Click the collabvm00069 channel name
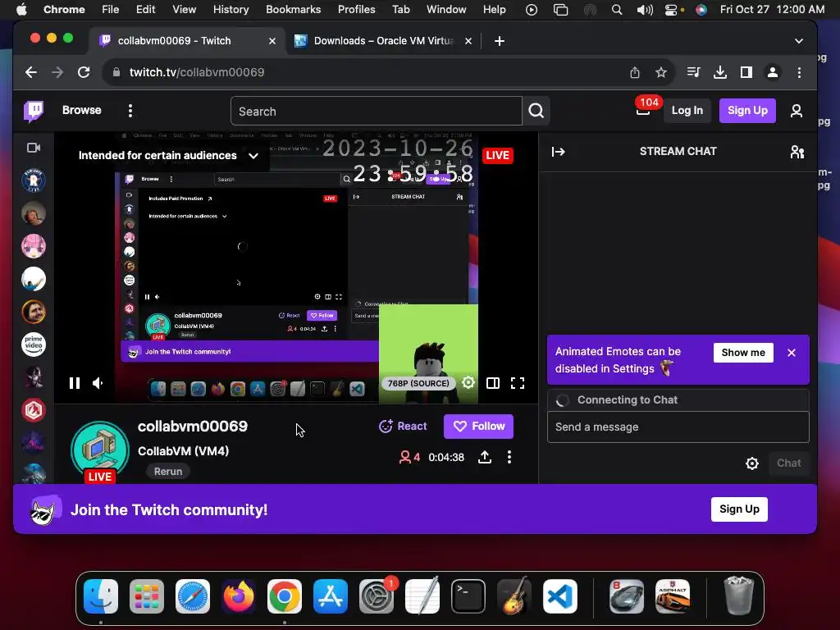The width and height of the screenshot is (840, 630). 192,427
